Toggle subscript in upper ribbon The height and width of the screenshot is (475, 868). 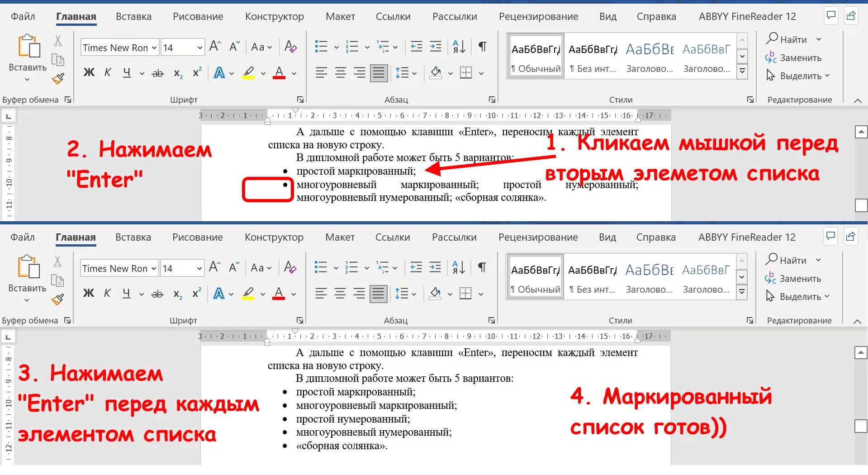(178, 73)
